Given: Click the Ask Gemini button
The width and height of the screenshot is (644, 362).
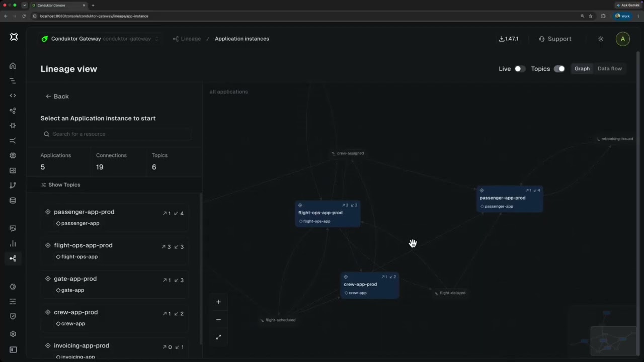Looking at the screenshot, I should (627, 5).
